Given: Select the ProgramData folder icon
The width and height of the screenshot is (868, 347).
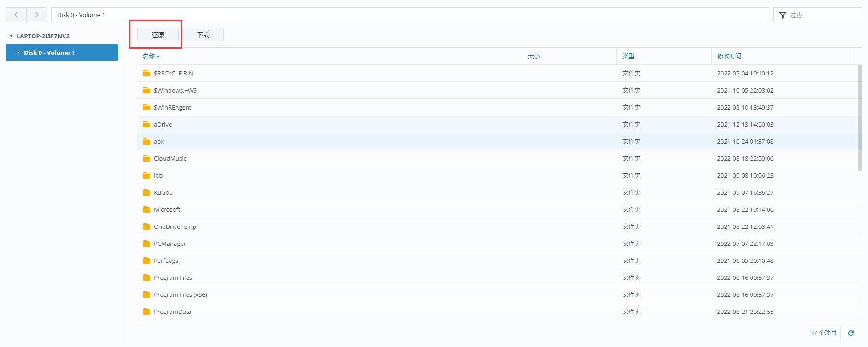Looking at the screenshot, I should pyautogui.click(x=147, y=312).
